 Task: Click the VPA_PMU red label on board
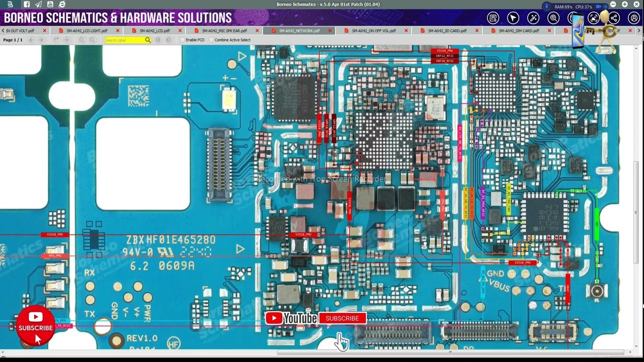[55, 256]
